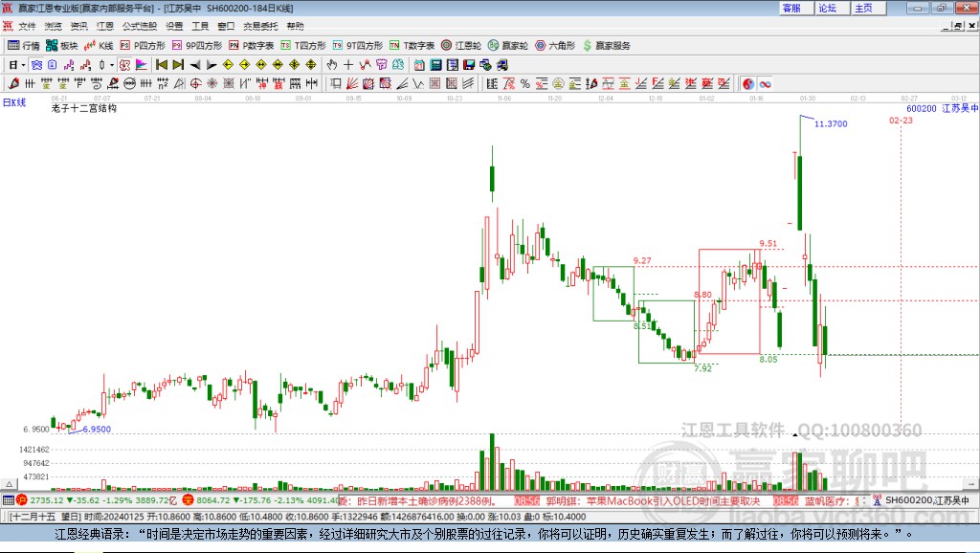The width and height of the screenshot is (980, 553).
Task: Click the red target circle tool icon
Action: coord(195,84)
